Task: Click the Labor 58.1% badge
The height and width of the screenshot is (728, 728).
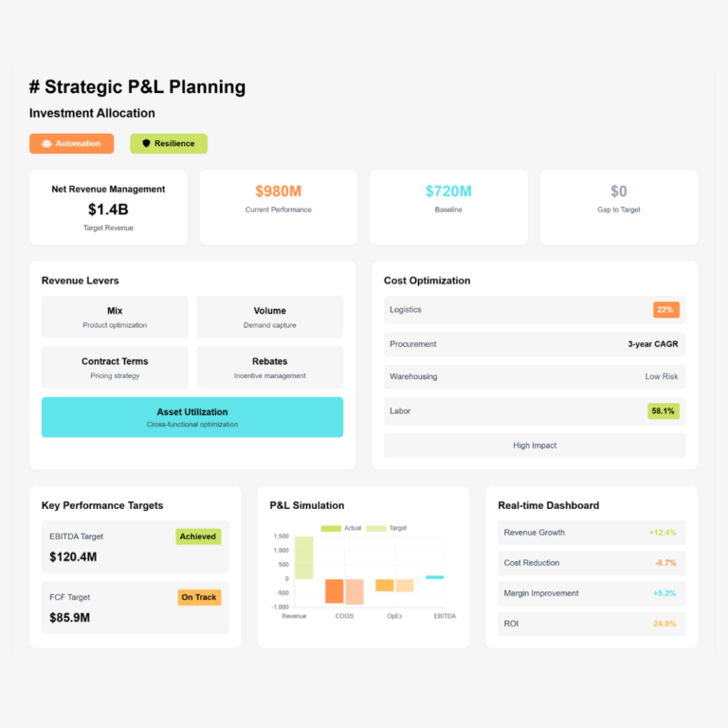Action: [x=664, y=411]
